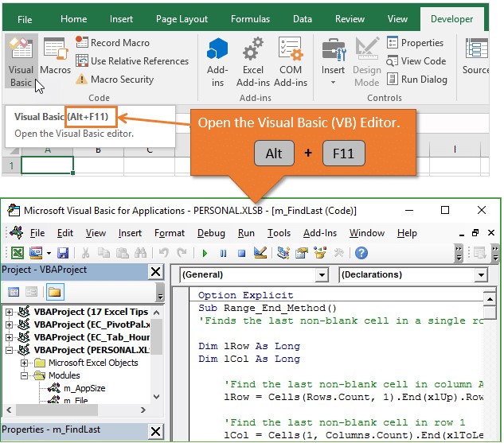Open the VBA editor Format menu
The image size is (504, 443).
pos(170,233)
